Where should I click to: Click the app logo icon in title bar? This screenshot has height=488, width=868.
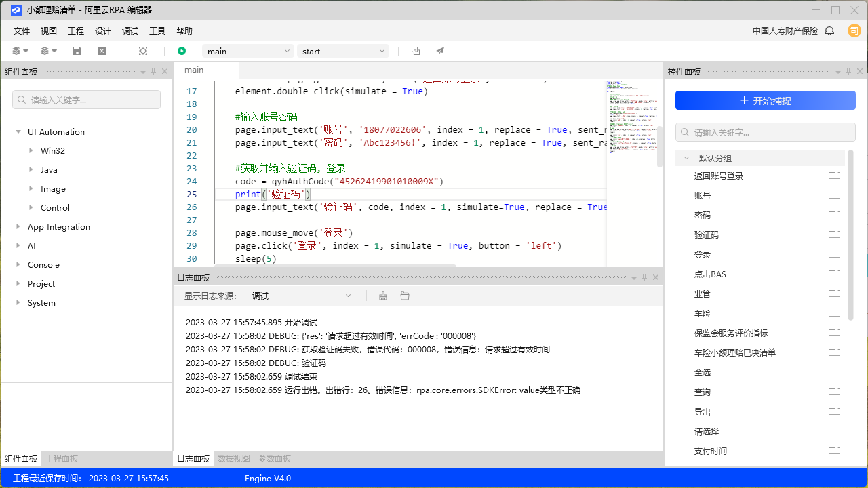16,10
